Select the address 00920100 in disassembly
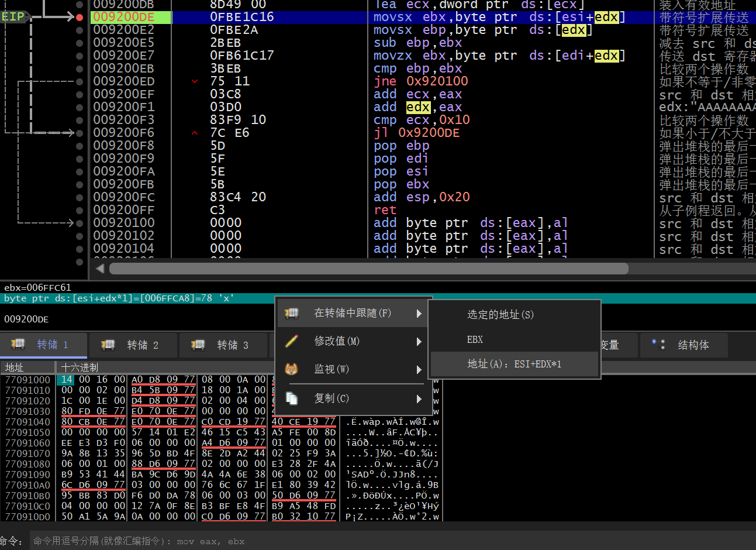 (x=124, y=223)
